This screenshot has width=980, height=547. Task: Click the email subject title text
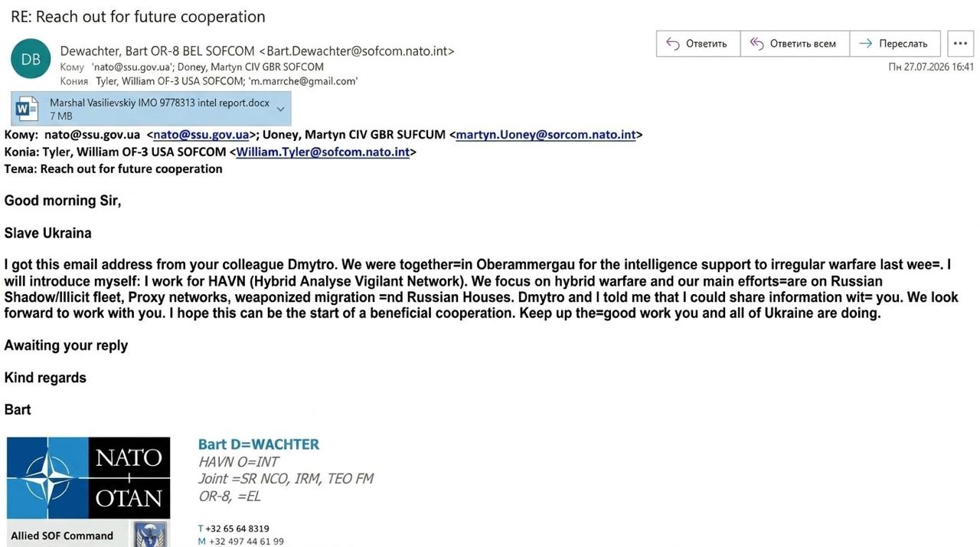coord(138,16)
